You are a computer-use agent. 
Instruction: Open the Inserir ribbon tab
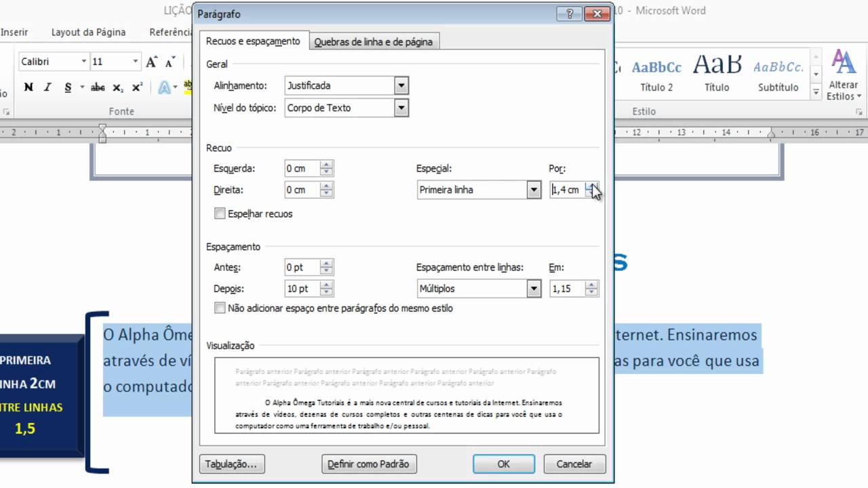click(x=14, y=32)
